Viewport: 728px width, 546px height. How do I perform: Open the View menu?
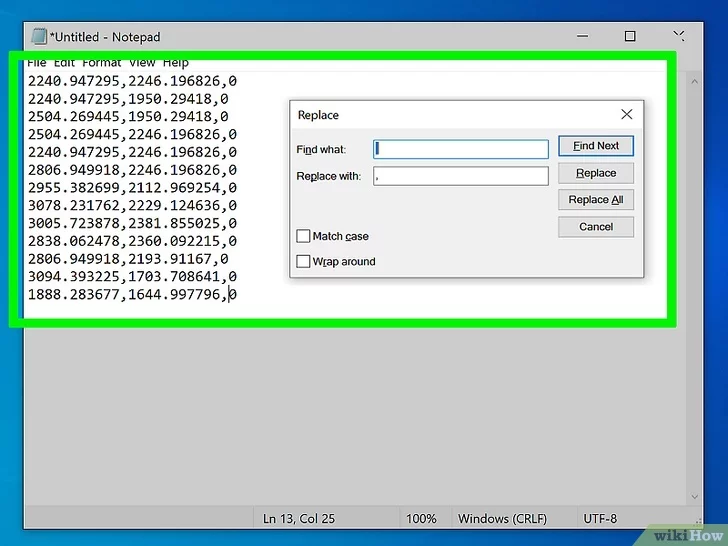click(x=142, y=63)
